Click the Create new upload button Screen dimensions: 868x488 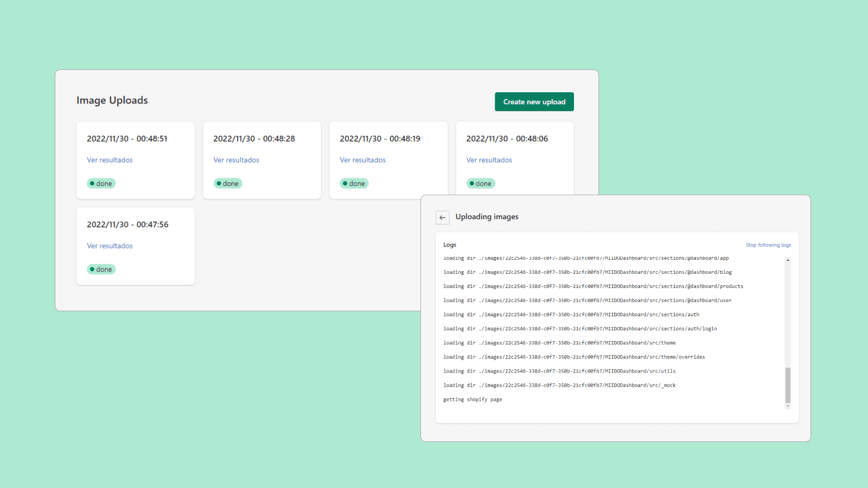click(533, 101)
